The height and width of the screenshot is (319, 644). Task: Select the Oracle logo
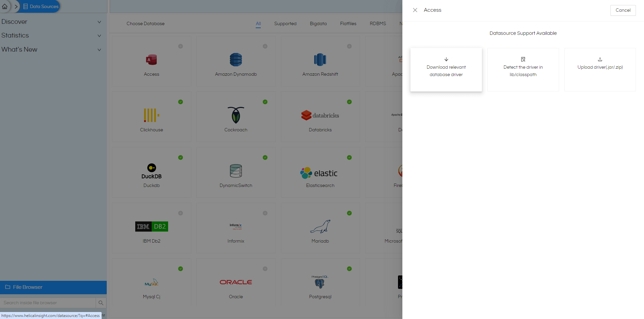[236, 282]
